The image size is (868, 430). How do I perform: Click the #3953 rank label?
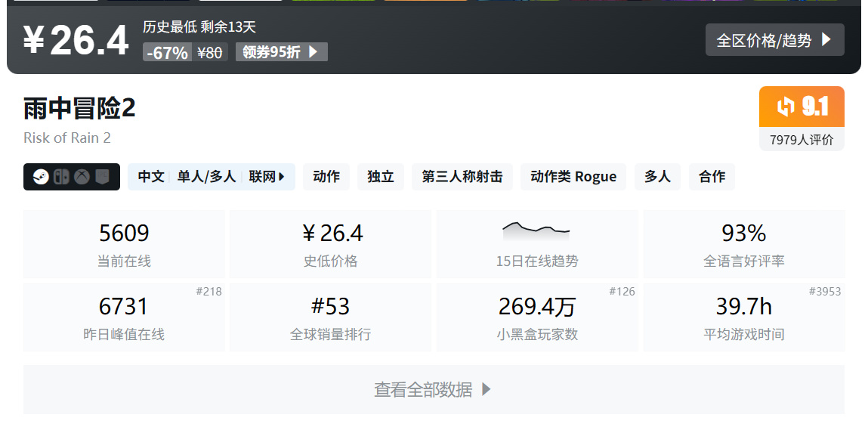[825, 292]
